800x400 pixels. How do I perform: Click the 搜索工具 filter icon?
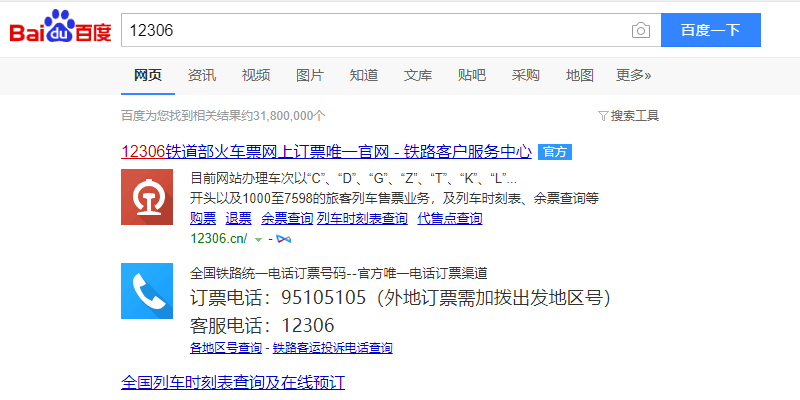click(x=603, y=116)
